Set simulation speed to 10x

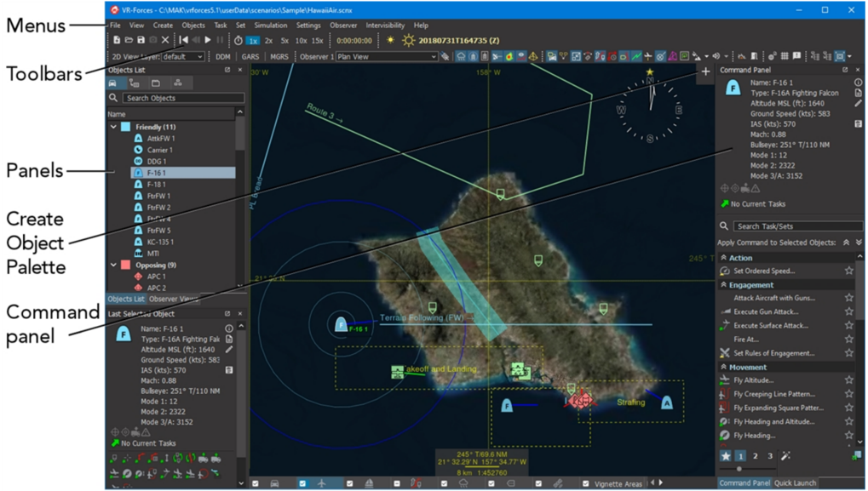click(x=302, y=41)
